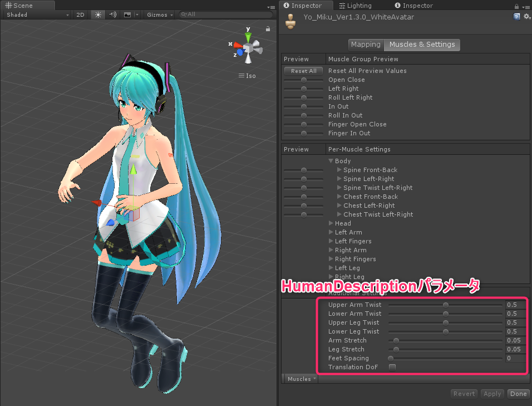The image size is (532, 406).
Task: Click the blue help icon near the gear
Action: click(517, 16)
